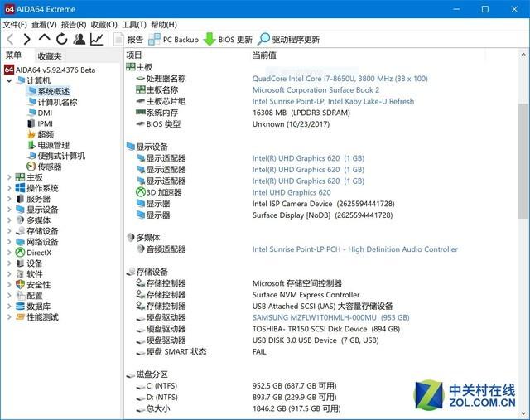Viewport: 530px width, 420px height.
Task: Go up one level with up arrow
Action: coord(44,39)
